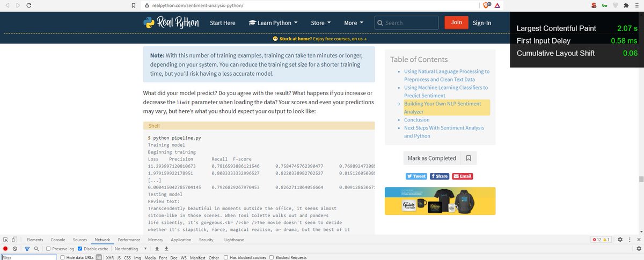Enable the Has blocked cookies checkbox

pyautogui.click(x=226, y=257)
